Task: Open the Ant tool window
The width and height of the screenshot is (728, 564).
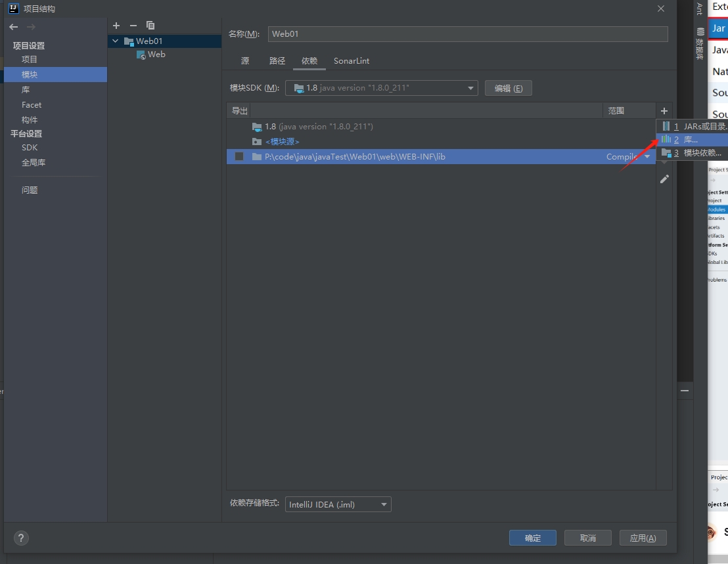Action: [x=700, y=9]
